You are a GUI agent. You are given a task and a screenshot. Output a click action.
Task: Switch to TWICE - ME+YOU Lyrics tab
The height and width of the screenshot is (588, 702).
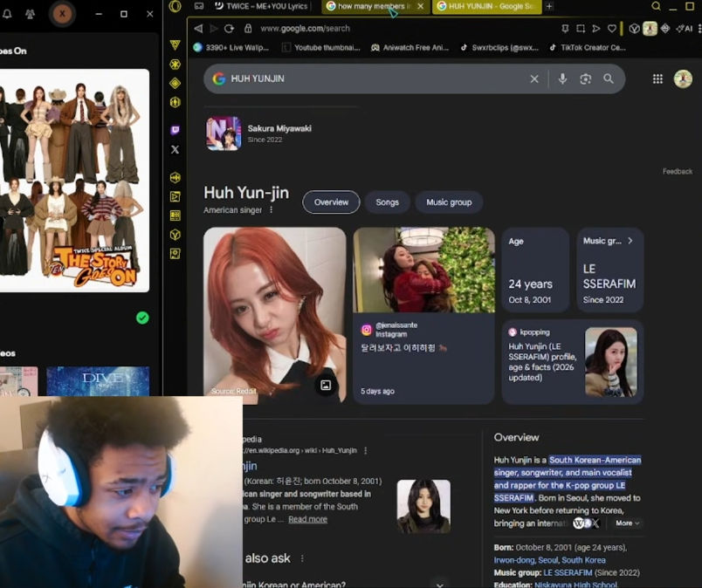pyautogui.click(x=261, y=6)
